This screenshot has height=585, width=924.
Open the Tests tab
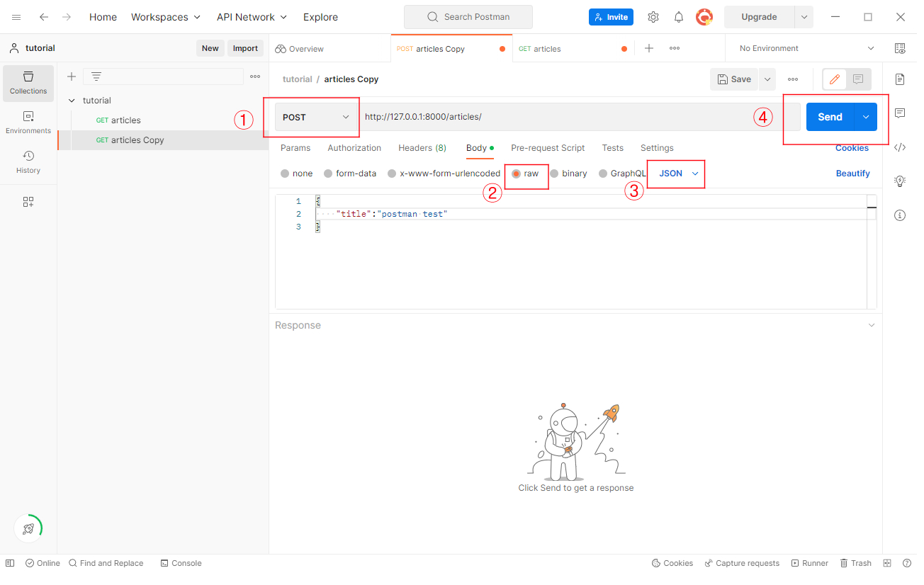[x=613, y=148]
